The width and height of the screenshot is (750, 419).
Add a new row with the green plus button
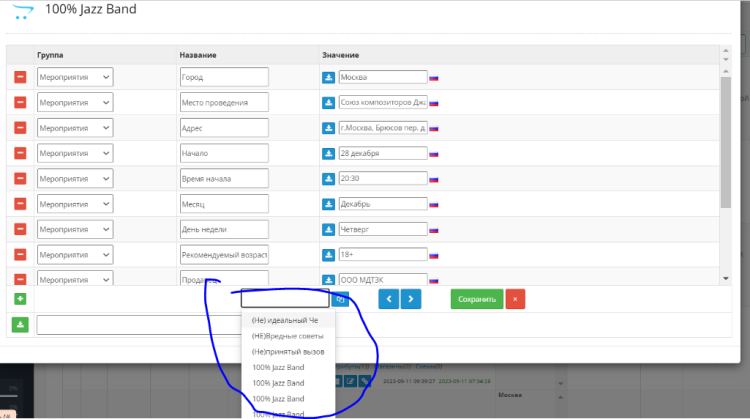point(20,299)
